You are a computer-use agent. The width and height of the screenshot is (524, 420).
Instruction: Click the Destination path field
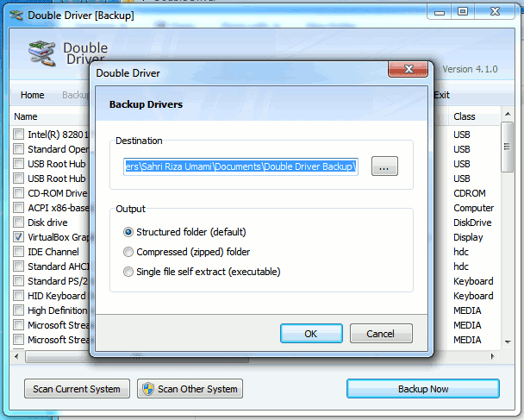point(240,166)
